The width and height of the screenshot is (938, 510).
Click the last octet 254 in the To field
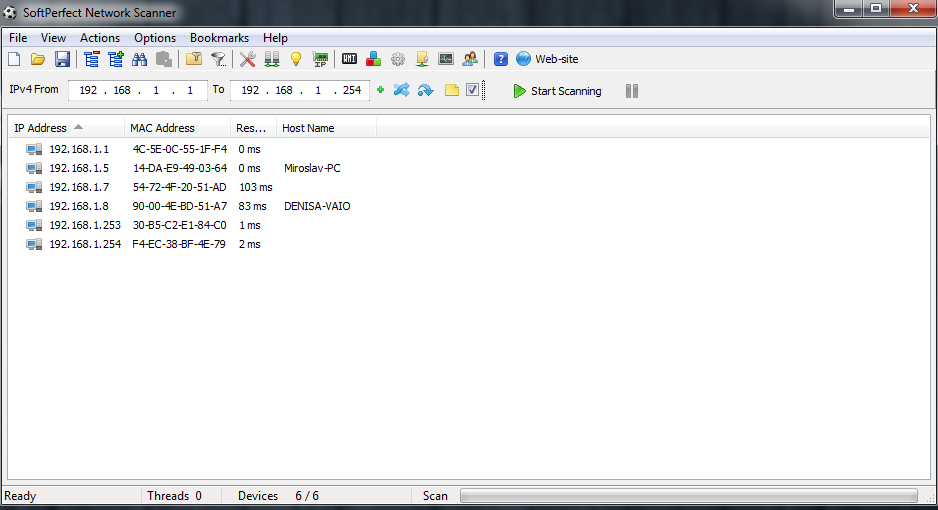(x=352, y=90)
